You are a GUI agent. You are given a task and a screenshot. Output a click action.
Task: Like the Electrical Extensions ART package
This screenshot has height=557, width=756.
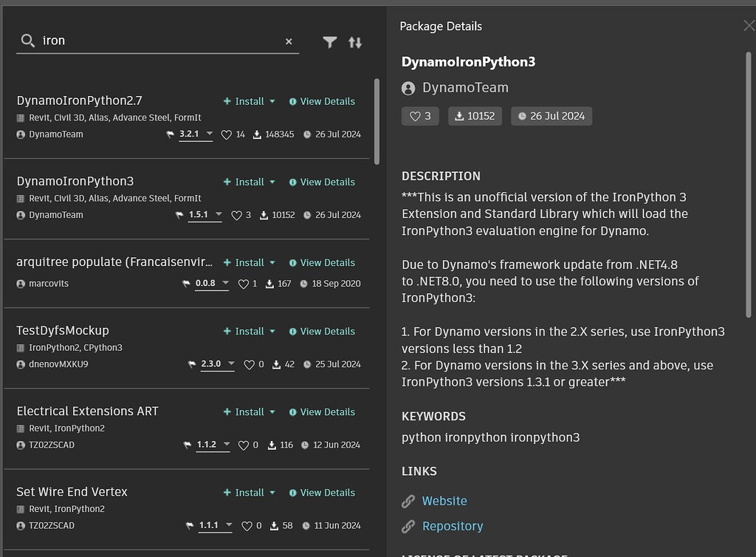pos(244,445)
